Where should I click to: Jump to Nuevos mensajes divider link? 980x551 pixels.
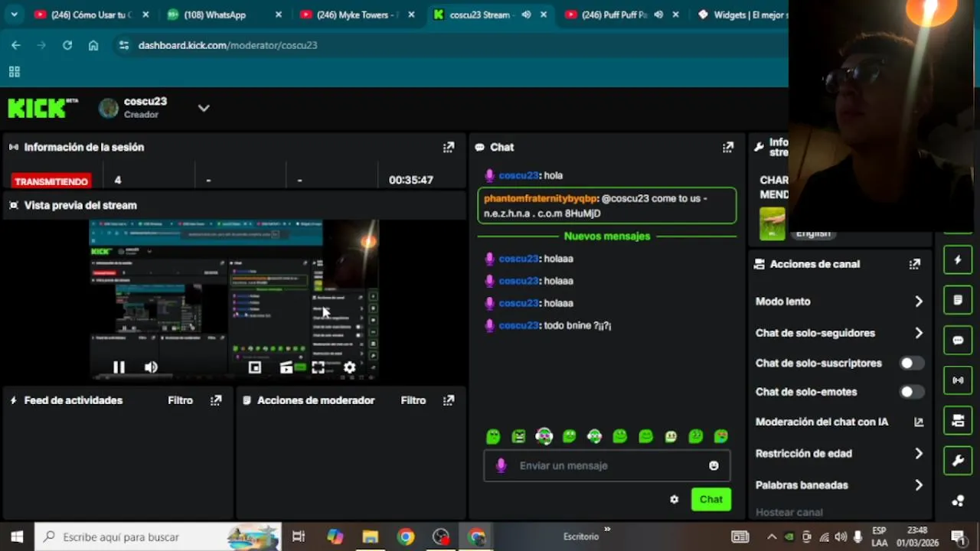(x=607, y=236)
